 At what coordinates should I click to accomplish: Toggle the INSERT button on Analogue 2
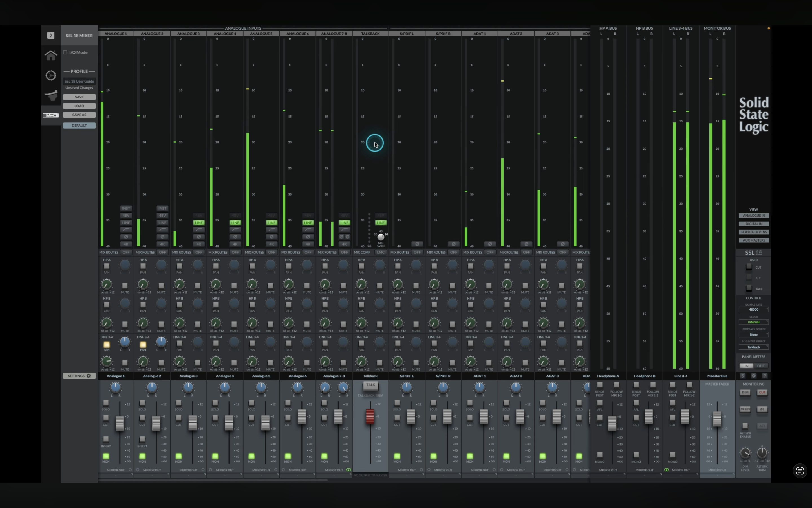tap(142, 439)
